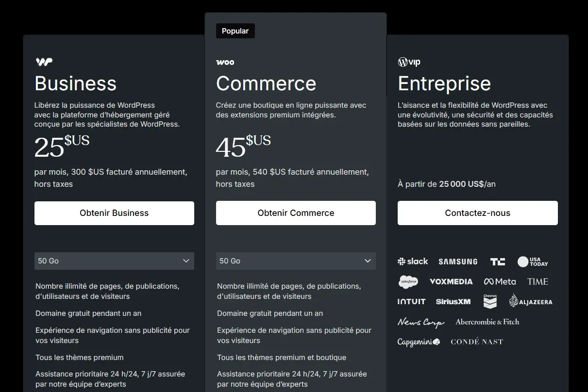The image size is (588, 392).
Task: Click the WP logo above Business
Action: tap(44, 62)
